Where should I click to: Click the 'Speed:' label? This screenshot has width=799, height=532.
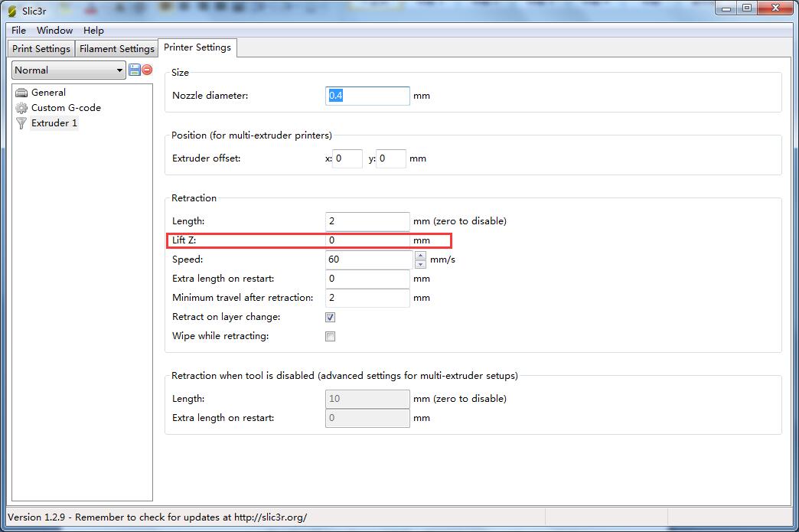tap(188, 259)
